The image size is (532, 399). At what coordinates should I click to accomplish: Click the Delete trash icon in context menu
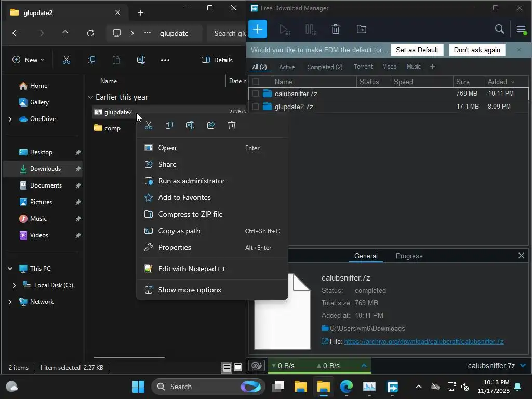click(231, 126)
